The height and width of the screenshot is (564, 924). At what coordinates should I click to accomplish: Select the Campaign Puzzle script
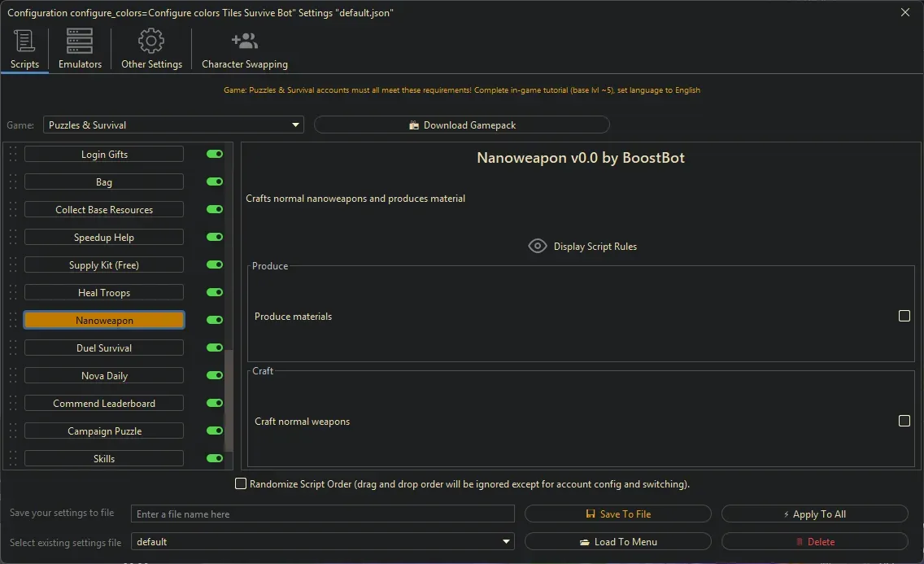coord(104,431)
